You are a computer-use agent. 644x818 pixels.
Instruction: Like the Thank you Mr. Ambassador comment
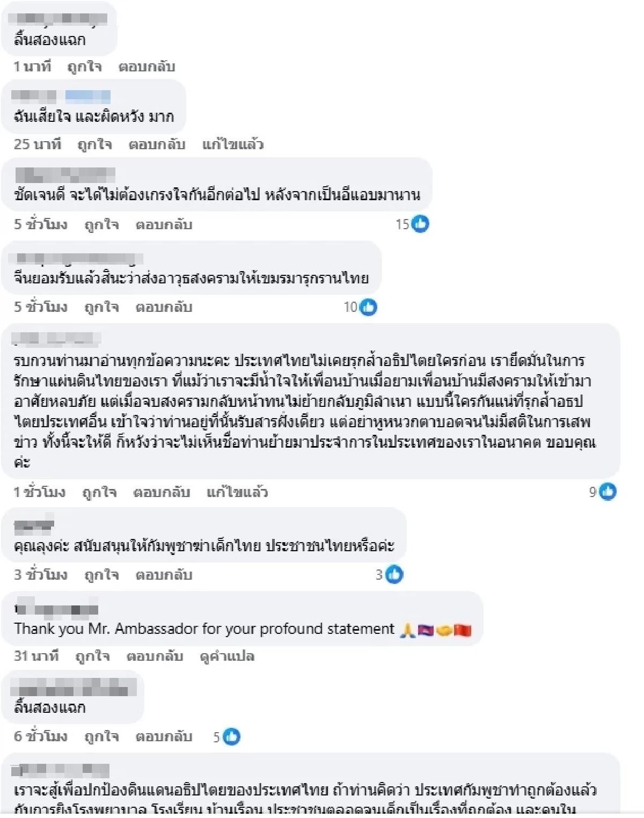click(x=92, y=656)
